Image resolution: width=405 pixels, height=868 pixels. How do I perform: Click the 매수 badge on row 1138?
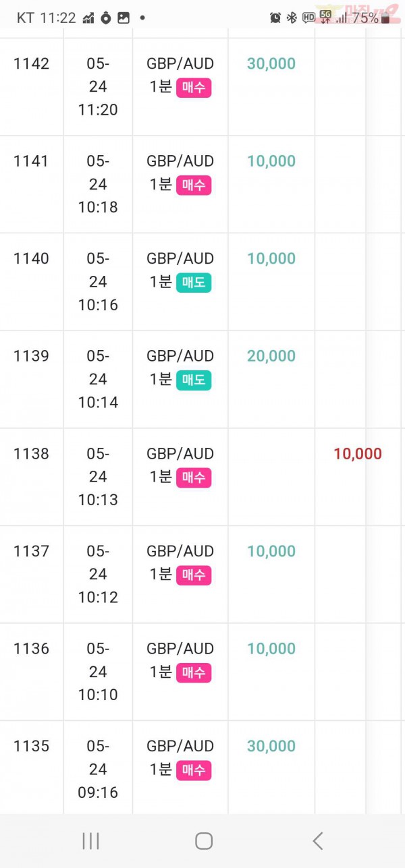point(194,478)
